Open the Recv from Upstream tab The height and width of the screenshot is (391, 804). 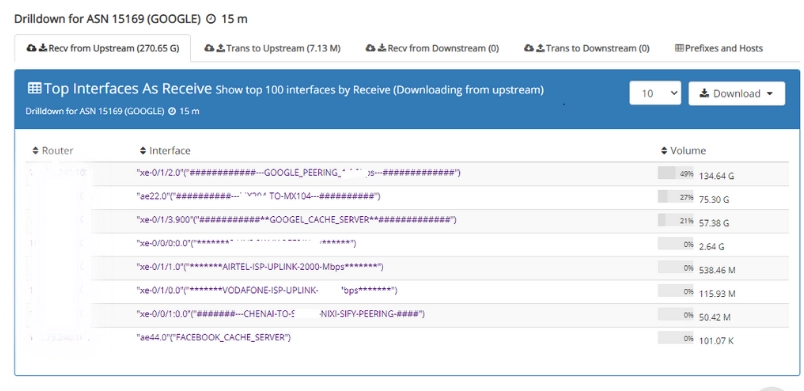click(103, 48)
